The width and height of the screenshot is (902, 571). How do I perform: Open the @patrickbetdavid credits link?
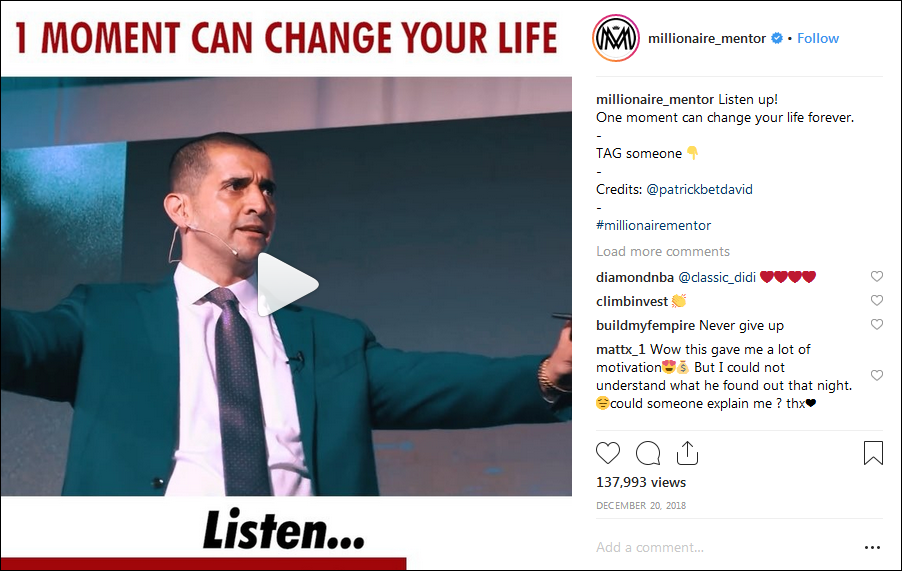(700, 190)
